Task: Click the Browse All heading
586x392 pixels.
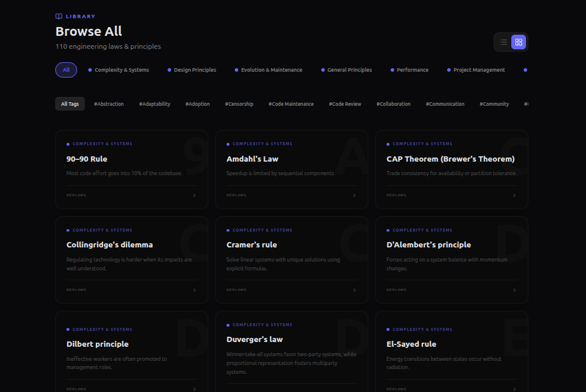Action: pos(89,31)
